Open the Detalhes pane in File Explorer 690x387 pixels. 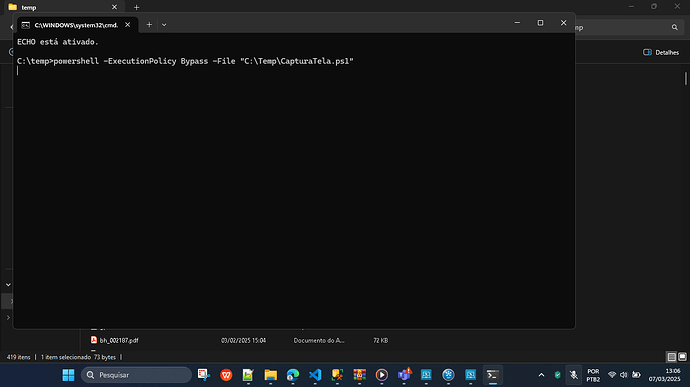coord(661,52)
